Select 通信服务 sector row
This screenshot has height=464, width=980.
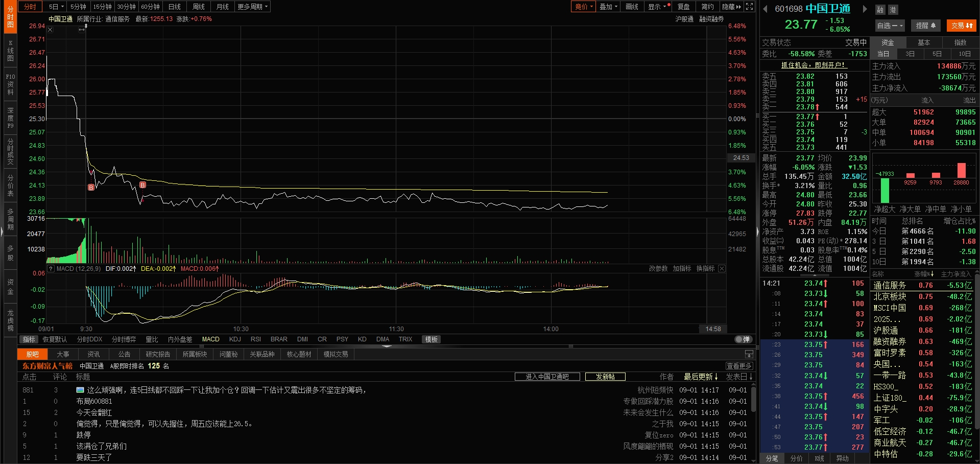[x=922, y=286]
